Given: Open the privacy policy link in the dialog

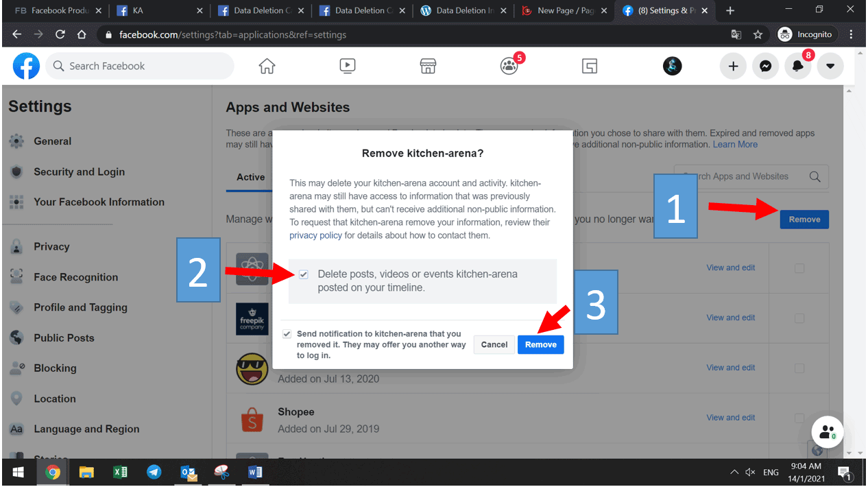Looking at the screenshot, I should coord(315,235).
